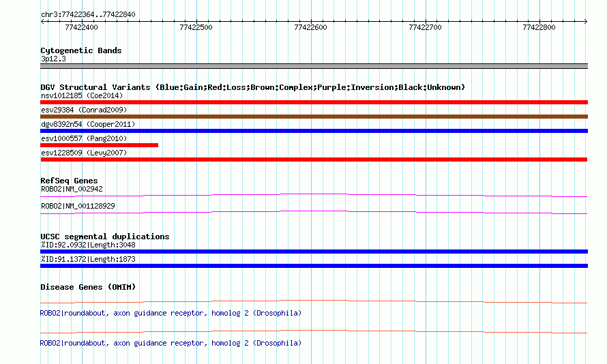Click the magenta line under ROBO2|NM_001128929
This screenshot has height=364, width=607.
click(314, 213)
